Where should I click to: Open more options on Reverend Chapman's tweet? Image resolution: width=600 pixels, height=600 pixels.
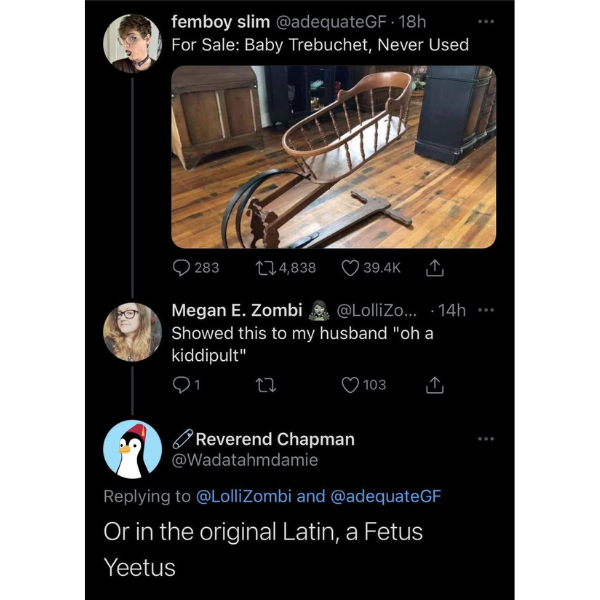486,438
